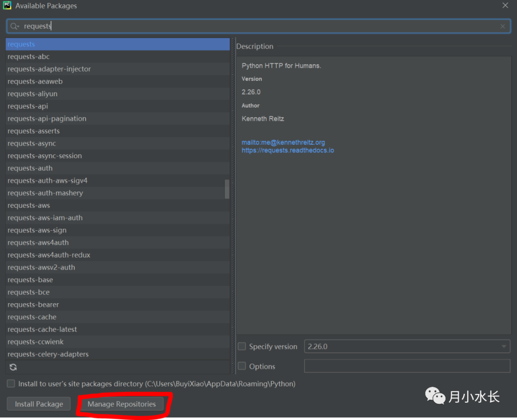
Task: Focus the package search input field
Action: pyautogui.click(x=258, y=26)
